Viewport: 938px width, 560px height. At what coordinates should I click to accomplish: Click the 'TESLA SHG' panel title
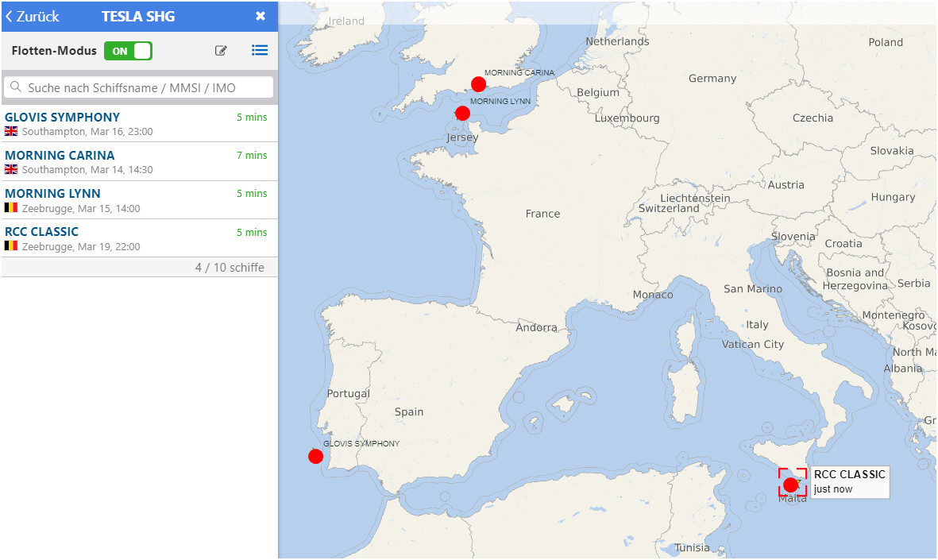click(138, 17)
